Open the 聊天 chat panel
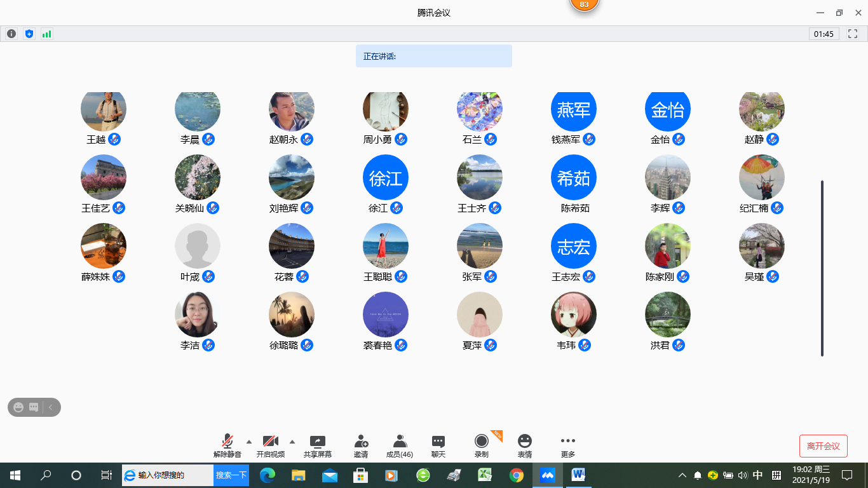This screenshot has width=868, height=488. [438, 446]
